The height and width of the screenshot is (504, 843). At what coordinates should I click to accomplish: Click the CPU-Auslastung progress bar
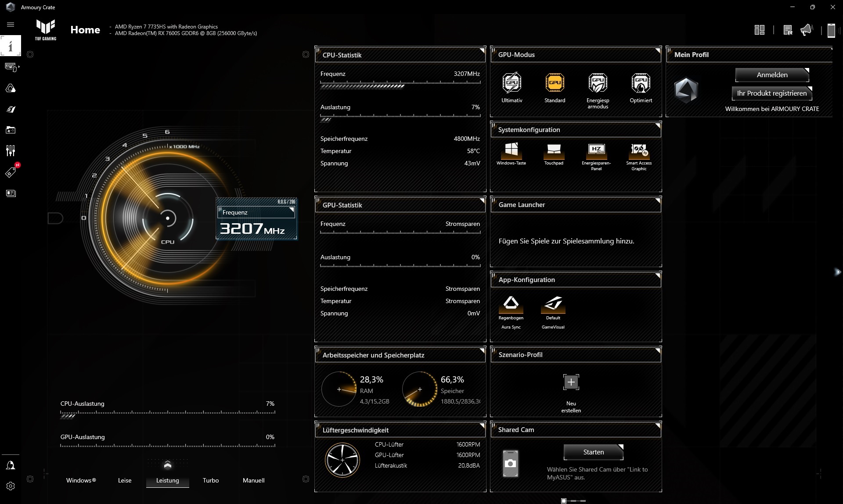pyautogui.click(x=168, y=413)
